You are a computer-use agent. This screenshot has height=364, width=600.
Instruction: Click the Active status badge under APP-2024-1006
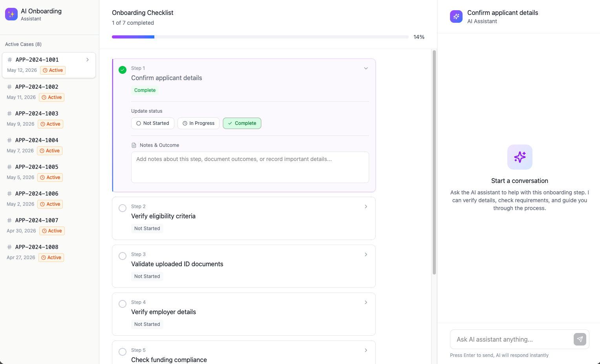50,204
